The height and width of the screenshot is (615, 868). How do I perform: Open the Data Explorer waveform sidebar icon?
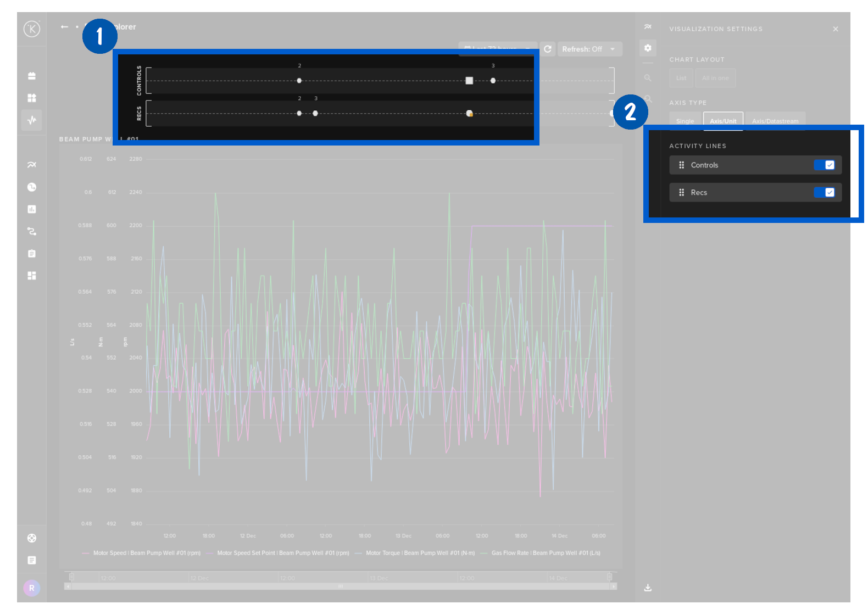coord(32,120)
